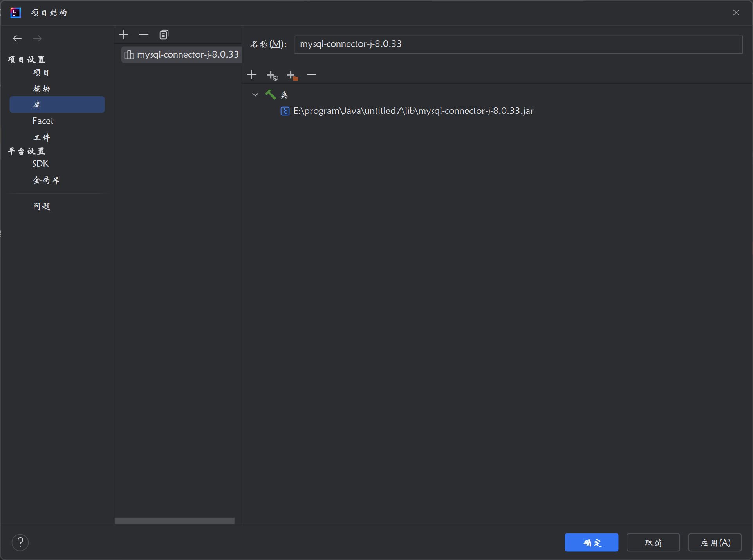Image resolution: width=753 pixels, height=560 pixels.
Task: Select mysql-connector-j-8.0.33 in the library list
Action: coord(181,55)
